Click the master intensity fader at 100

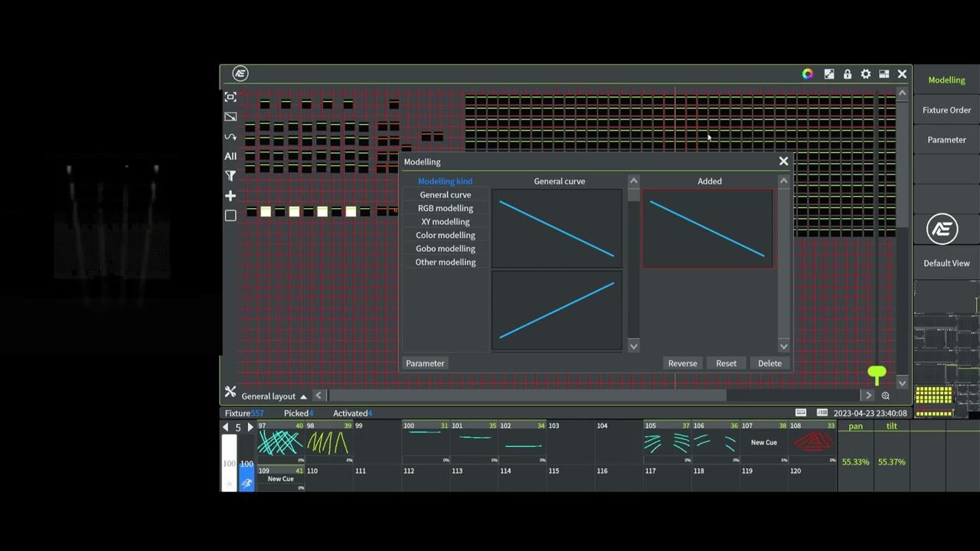pyautogui.click(x=229, y=462)
